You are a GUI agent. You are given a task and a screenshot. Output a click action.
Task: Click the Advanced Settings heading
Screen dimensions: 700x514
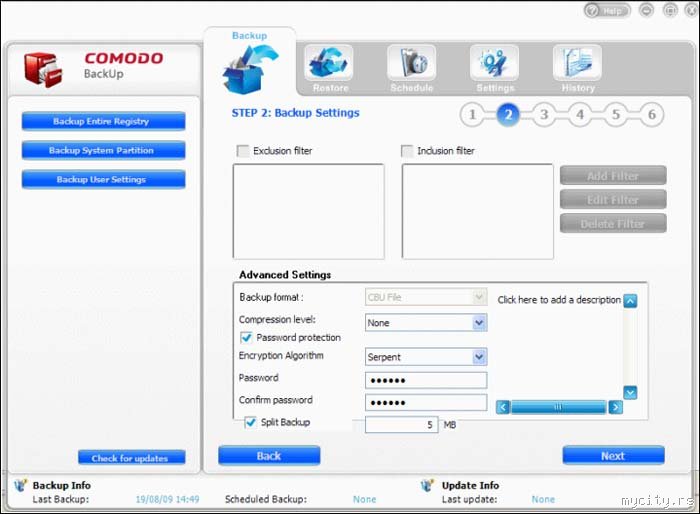coord(285,275)
